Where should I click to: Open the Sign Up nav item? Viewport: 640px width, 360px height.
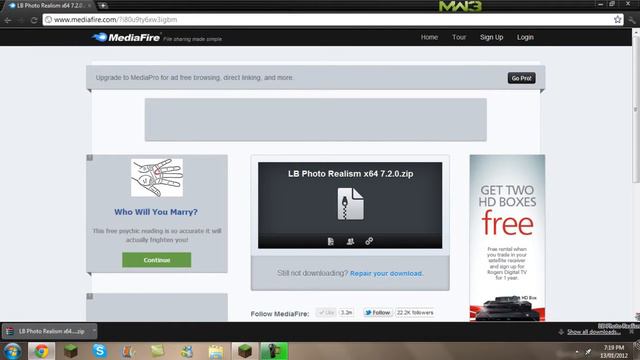(491, 37)
